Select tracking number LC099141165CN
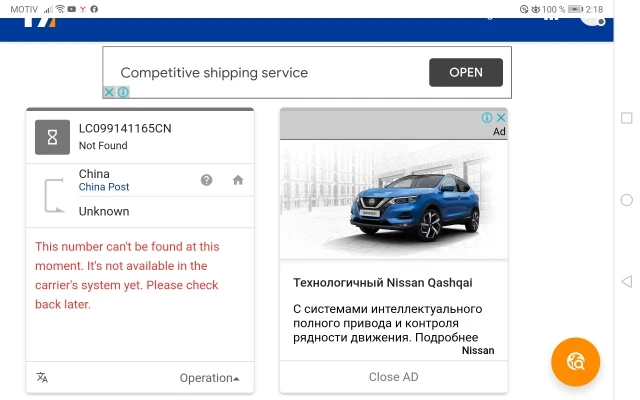640x400 pixels. [125, 129]
